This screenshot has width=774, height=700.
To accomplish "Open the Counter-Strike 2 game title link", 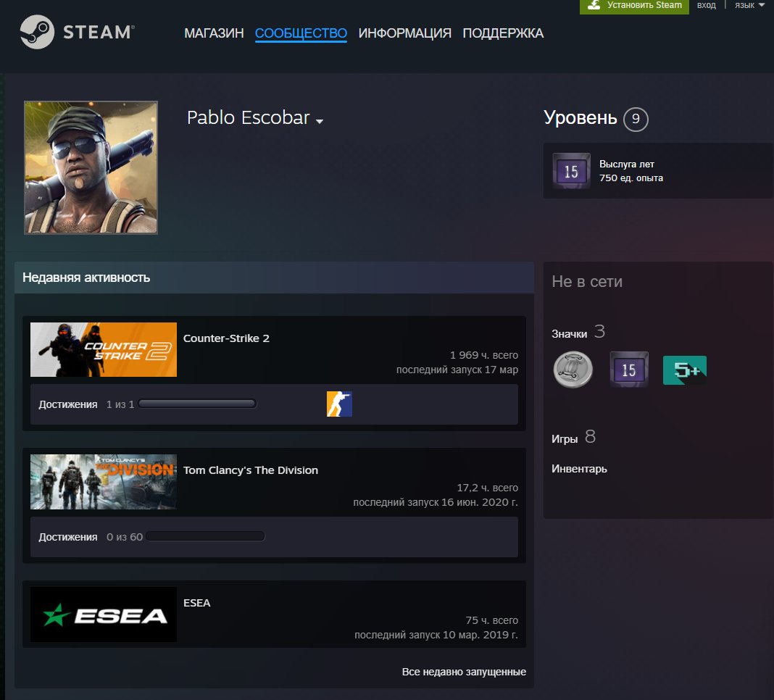I will (226, 338).
